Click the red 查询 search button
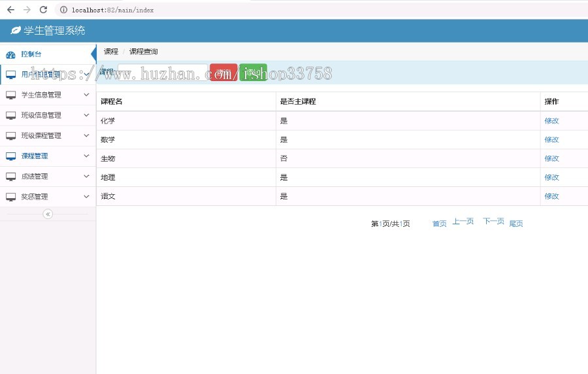The image size is (588, 374). tap(223, 73)
